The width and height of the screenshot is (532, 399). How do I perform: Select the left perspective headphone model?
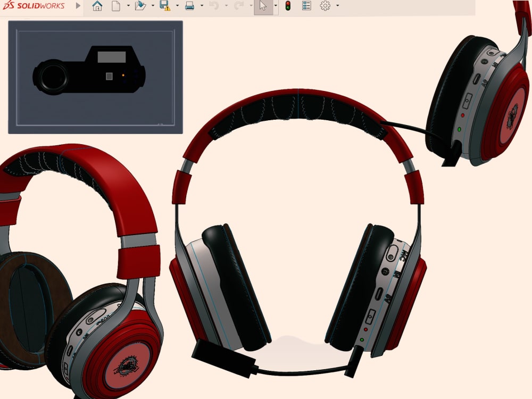[80, 271]
